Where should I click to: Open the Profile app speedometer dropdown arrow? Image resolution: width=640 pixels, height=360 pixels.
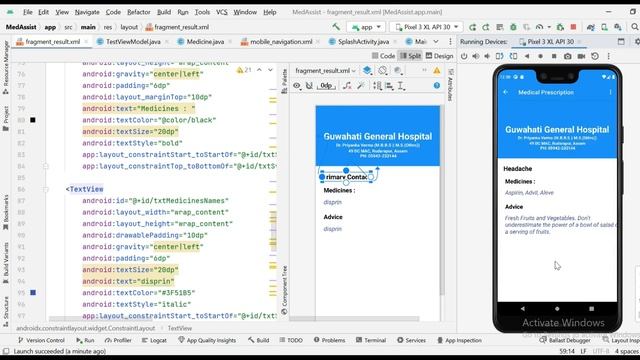549,27
